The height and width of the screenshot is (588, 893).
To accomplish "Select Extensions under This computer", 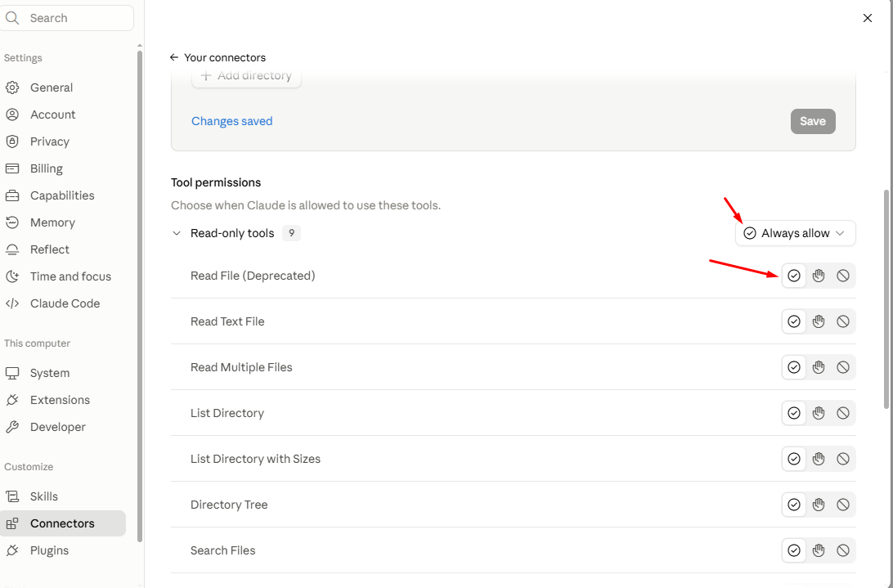I will click(x=63, y=400).
